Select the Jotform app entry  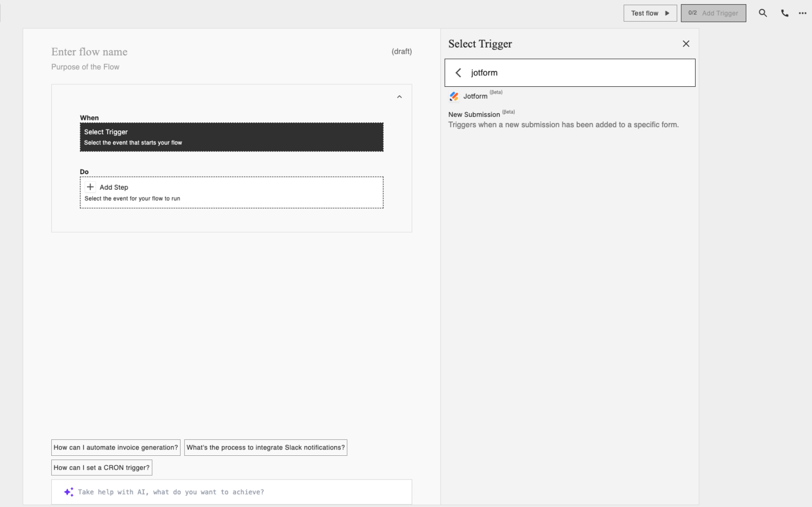click(475, 97)
